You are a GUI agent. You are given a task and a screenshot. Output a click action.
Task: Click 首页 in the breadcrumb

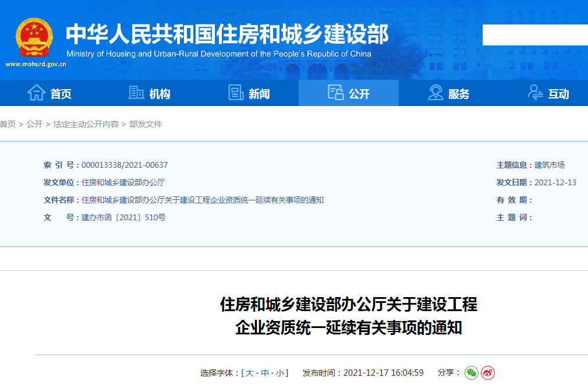pyautogui.click(x=8, y=124)
